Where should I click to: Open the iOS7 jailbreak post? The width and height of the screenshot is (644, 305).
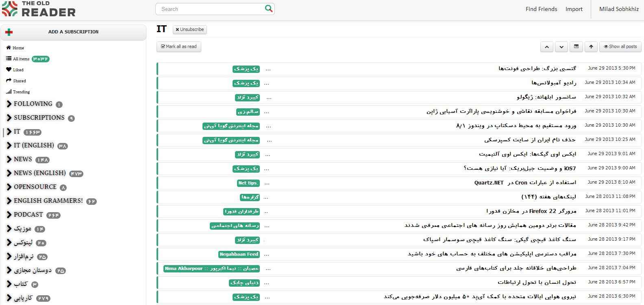[x=520, y=169]
